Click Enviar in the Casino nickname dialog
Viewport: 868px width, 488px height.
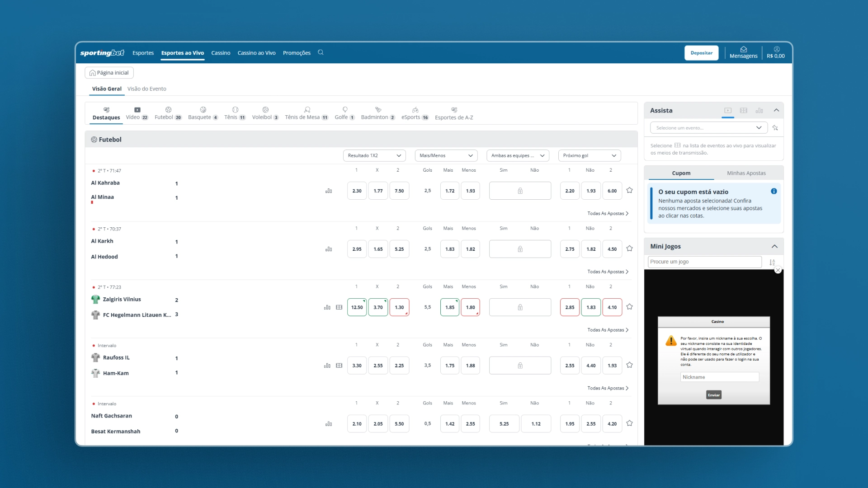tap(714, 395)
